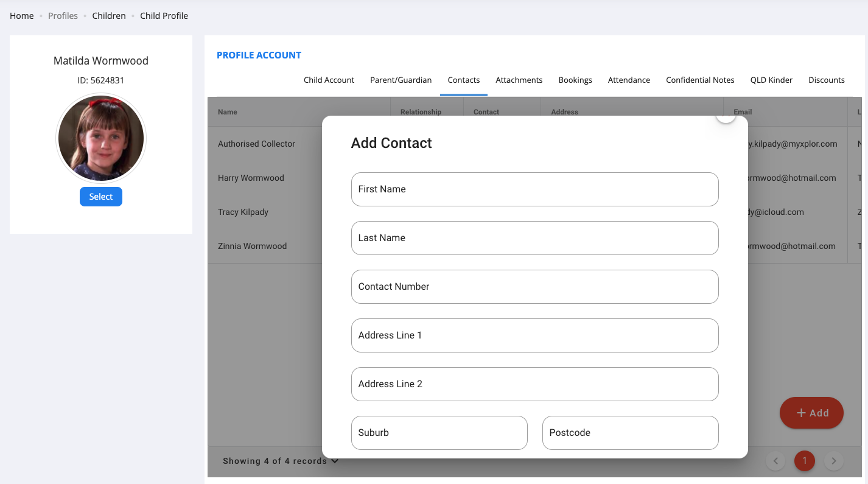Select the Authorised Collector row name
868x484 pixels.
[257, 144]
